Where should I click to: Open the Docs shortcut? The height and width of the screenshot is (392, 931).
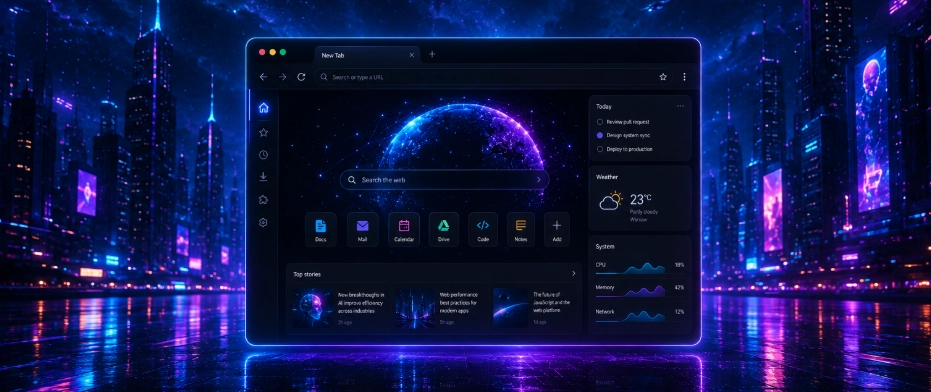[x=321, y=229]
